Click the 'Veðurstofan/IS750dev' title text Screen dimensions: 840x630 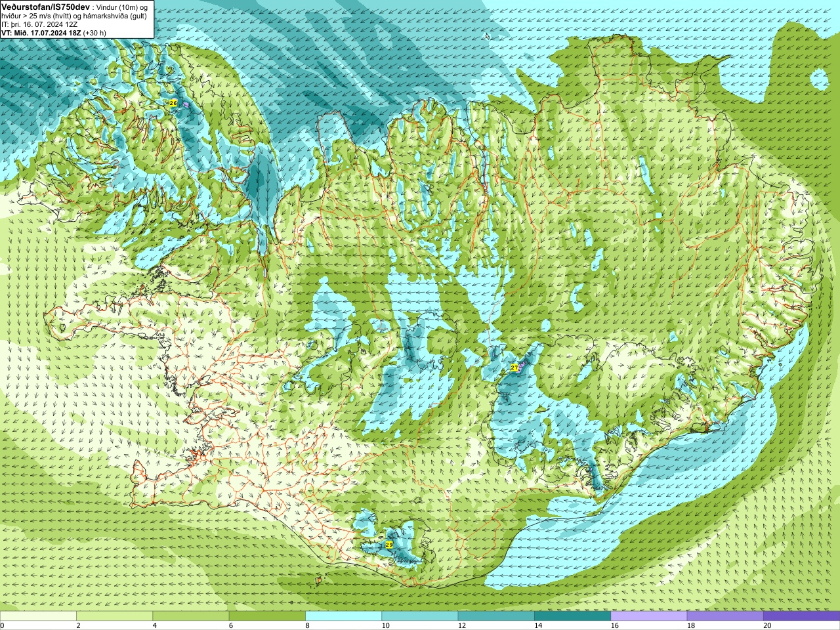coord(45,6)
